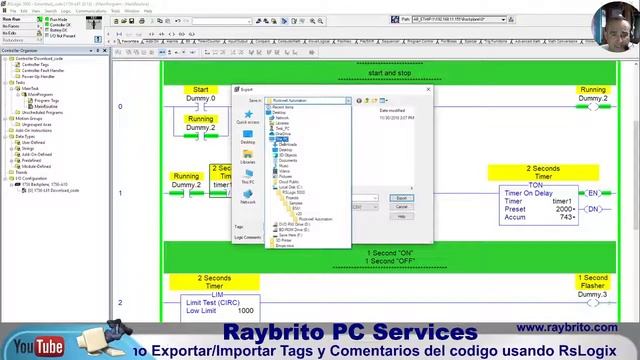Select Desktop in Export places bar
640x360 pixels.
[248, 137]
